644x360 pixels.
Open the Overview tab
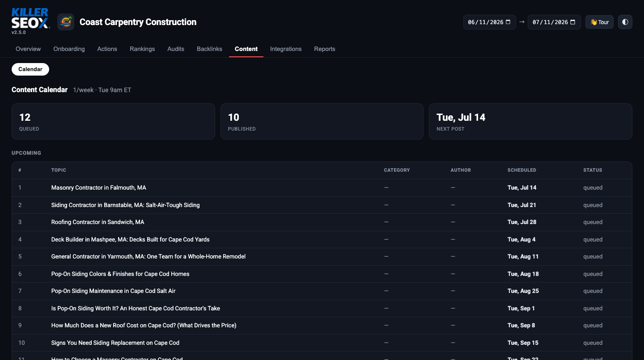pyautogui.click(x=28, y=49)
